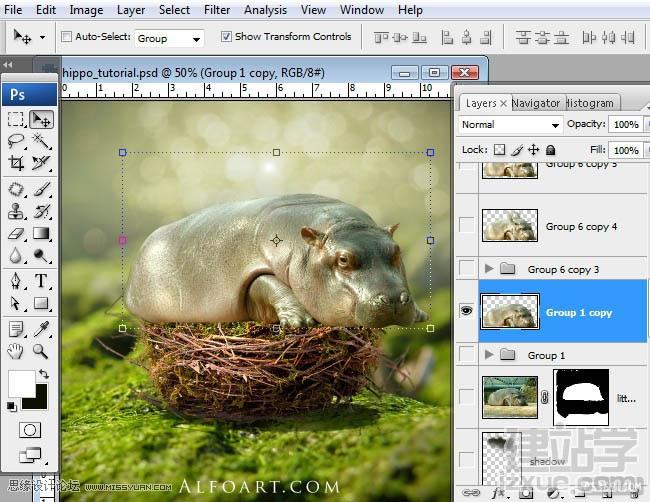Select the Pen tool

[16, 281]
